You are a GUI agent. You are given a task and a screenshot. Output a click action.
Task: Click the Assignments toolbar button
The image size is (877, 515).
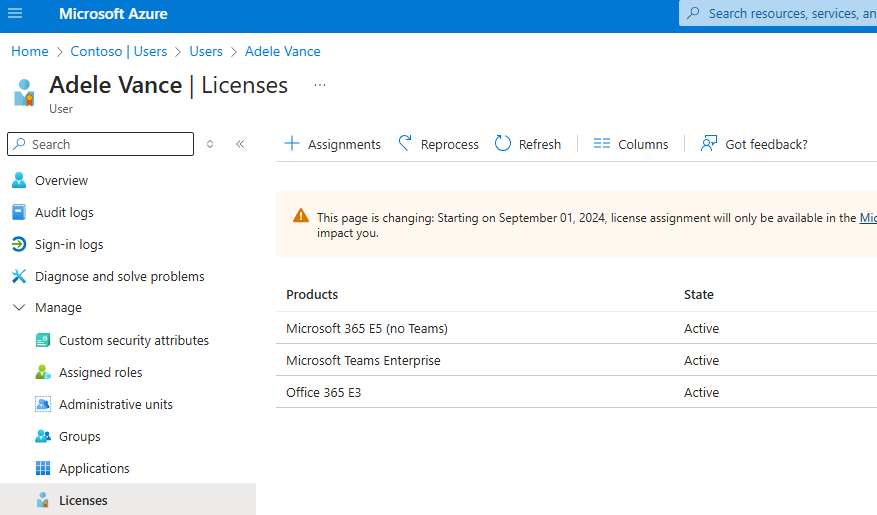[x=333, y=144]
